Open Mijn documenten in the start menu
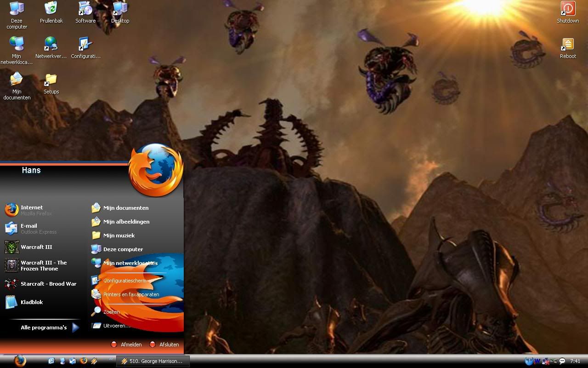The width and height of the screenshot is (588, 368). tap(120, 208)
